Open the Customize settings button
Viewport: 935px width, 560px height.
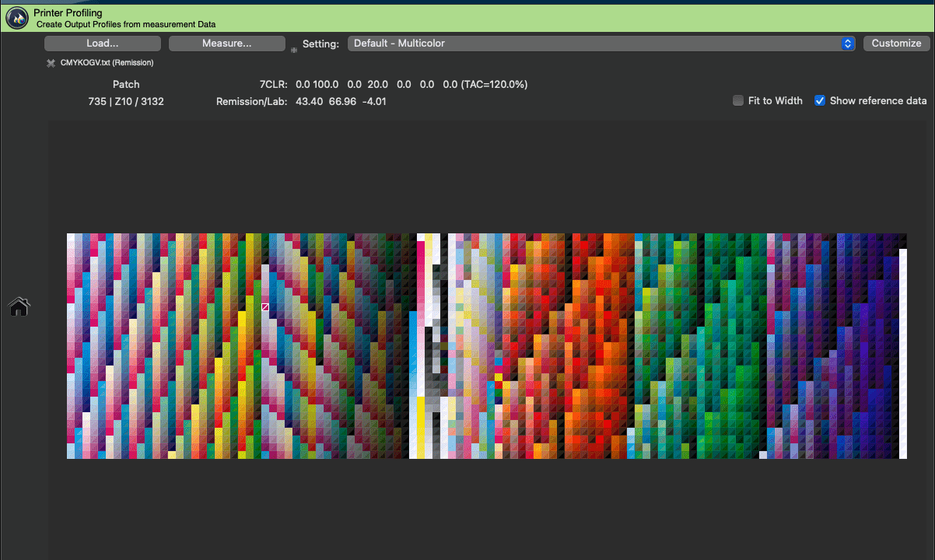point(896,44)
